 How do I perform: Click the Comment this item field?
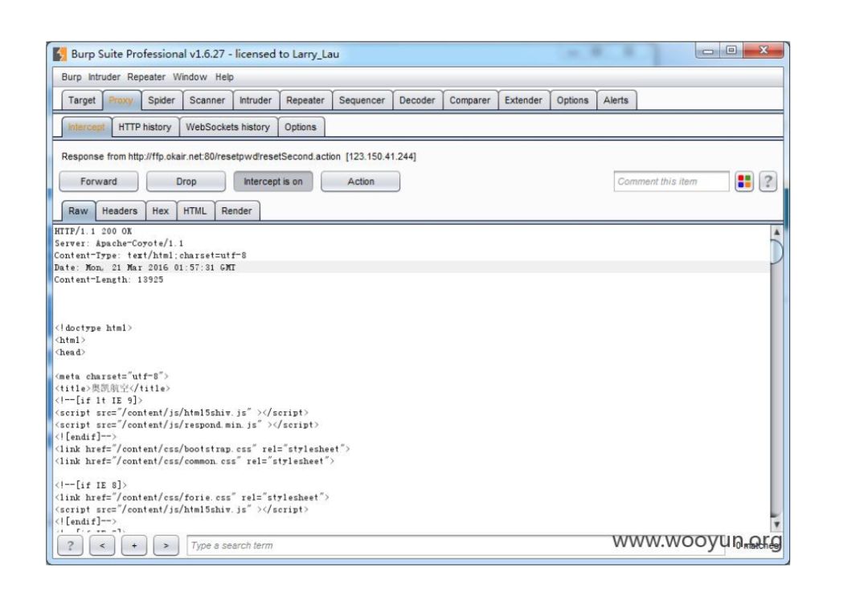(671, 182)
